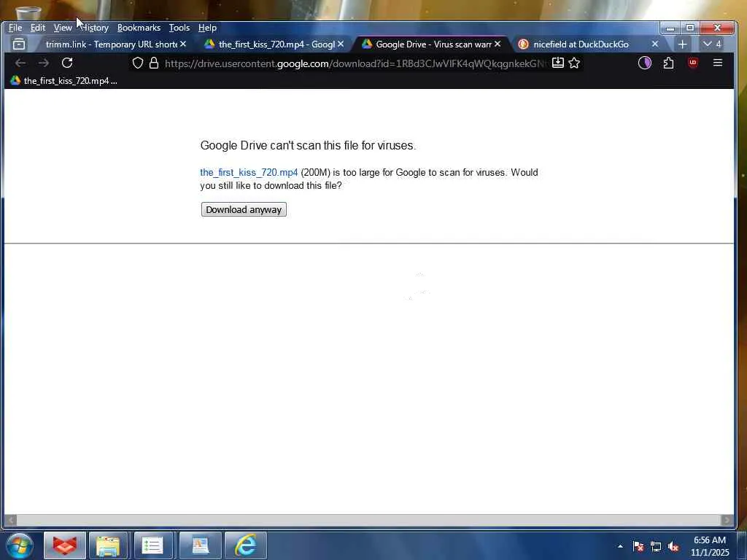The width and height of the screenshot is (747, 560).
Task: Open the Help menu
Action: pos(207,28)
